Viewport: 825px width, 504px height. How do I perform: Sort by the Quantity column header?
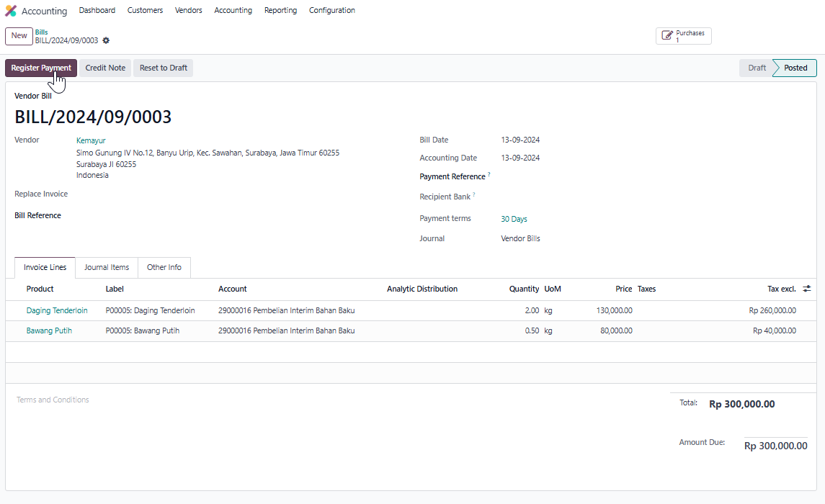(524, 289)
